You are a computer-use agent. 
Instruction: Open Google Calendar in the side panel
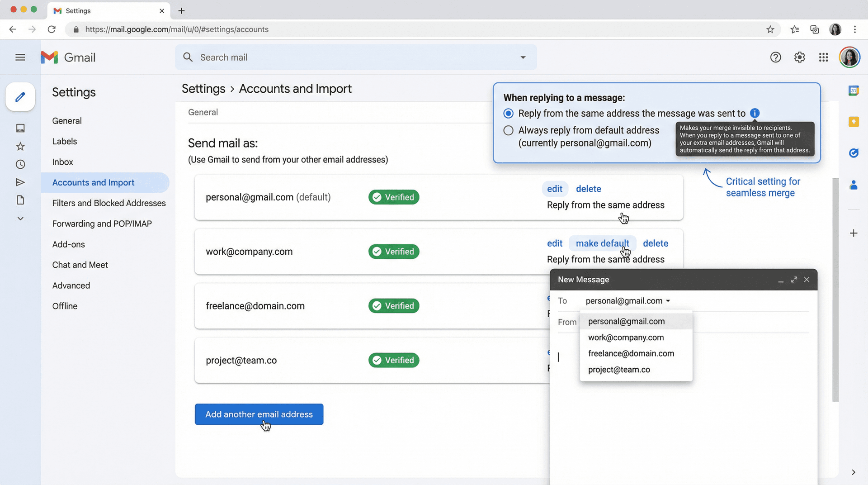(x=854, y=90)
